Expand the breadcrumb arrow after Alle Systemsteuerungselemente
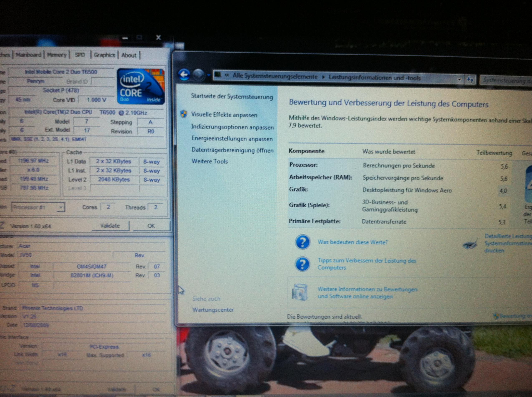Viewport: 532px width, 397px height. 323,77
